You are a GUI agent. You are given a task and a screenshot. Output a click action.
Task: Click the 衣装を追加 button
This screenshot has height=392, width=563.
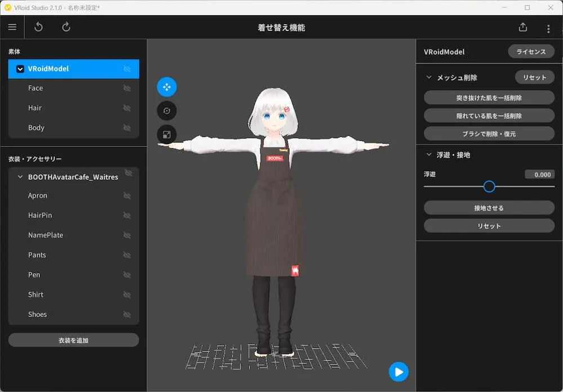point(73,340)
